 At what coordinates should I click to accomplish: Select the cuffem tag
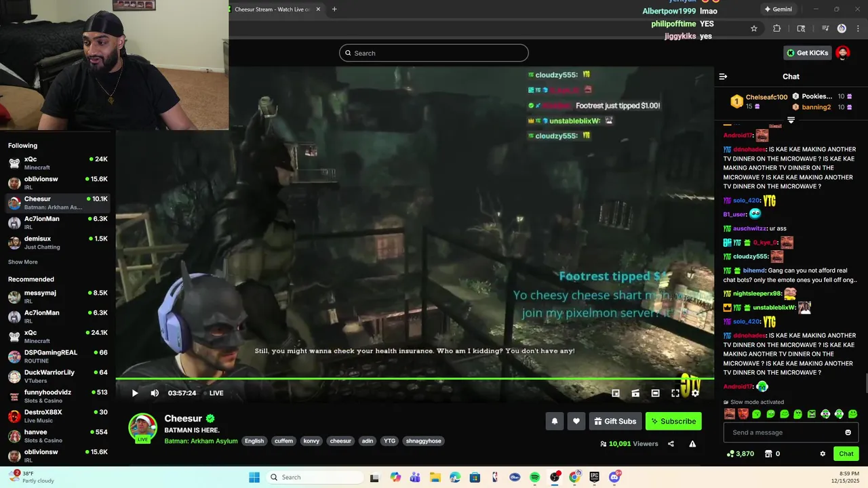[283, 441]
